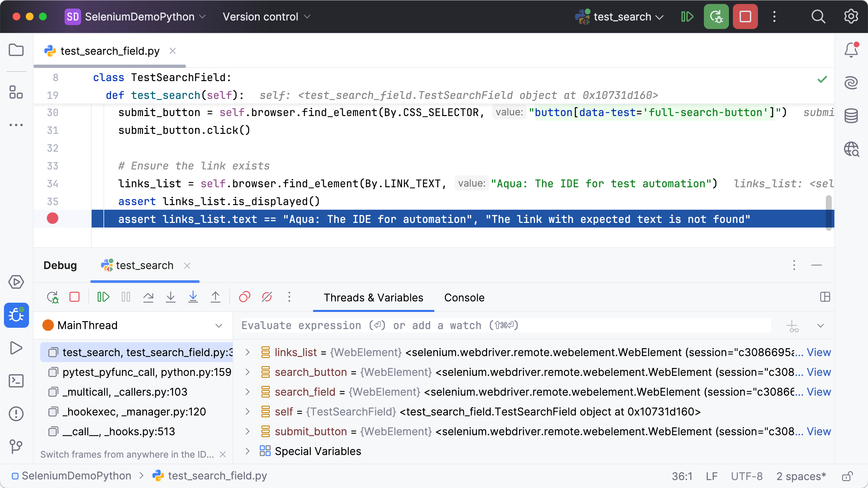Image resolution: width=868 pixels, height=488 pixels.
Task: Step into the function call
Action: [171, 297]
